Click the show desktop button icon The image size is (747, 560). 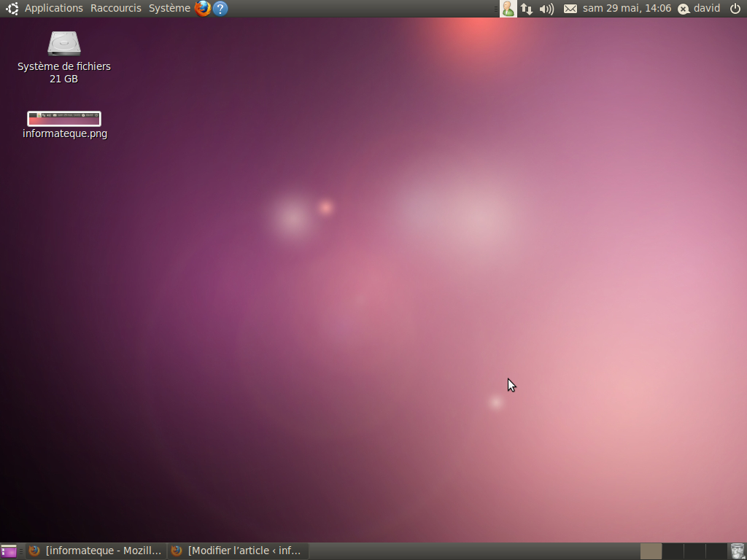[9, 551]
